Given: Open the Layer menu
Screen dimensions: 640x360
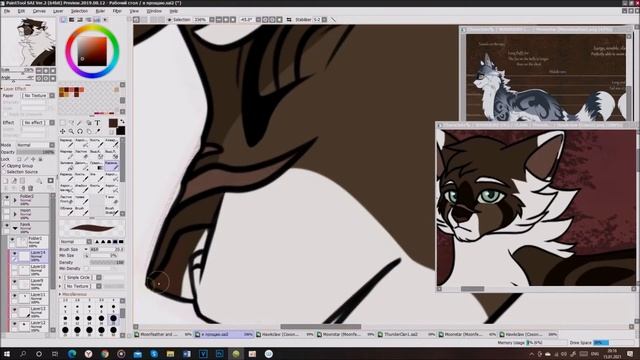Looking at the screenshot, I should [x=58, y=11].
